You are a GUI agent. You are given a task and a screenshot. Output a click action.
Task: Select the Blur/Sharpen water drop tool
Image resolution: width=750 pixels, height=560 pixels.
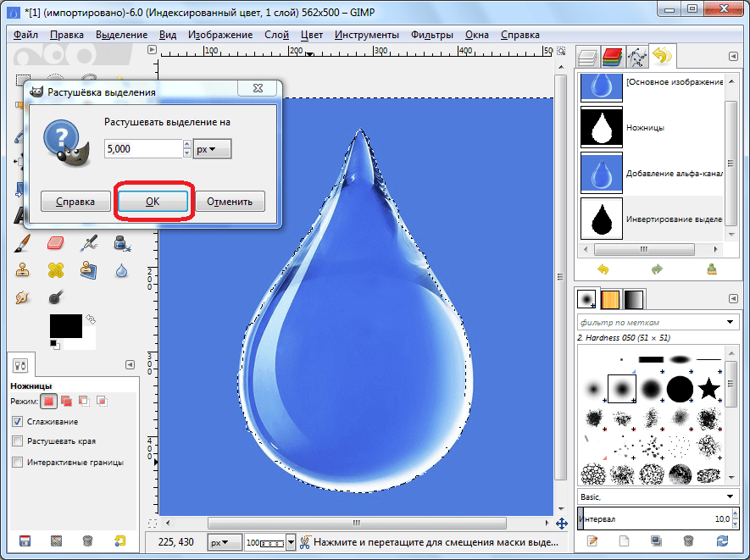point(121,270)
